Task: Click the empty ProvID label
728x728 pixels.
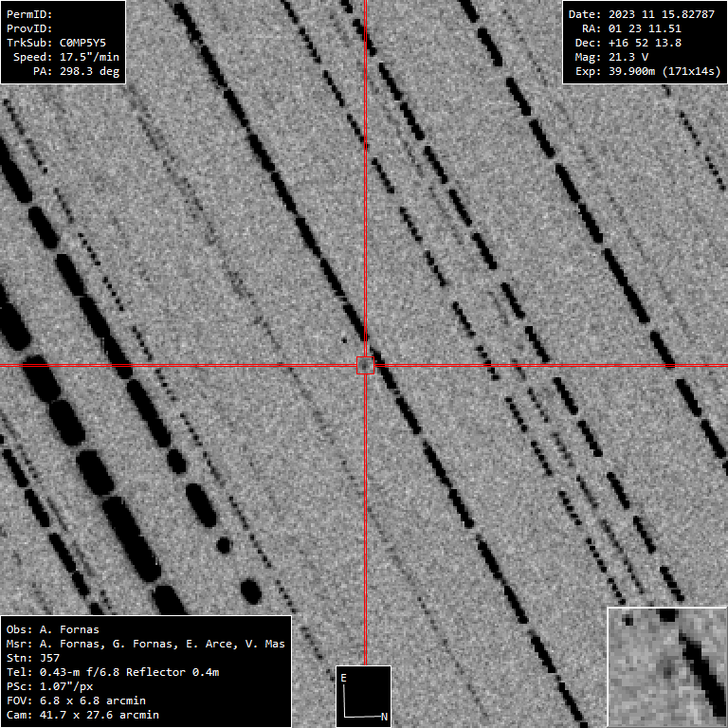Action: click(x=29, y=29)
